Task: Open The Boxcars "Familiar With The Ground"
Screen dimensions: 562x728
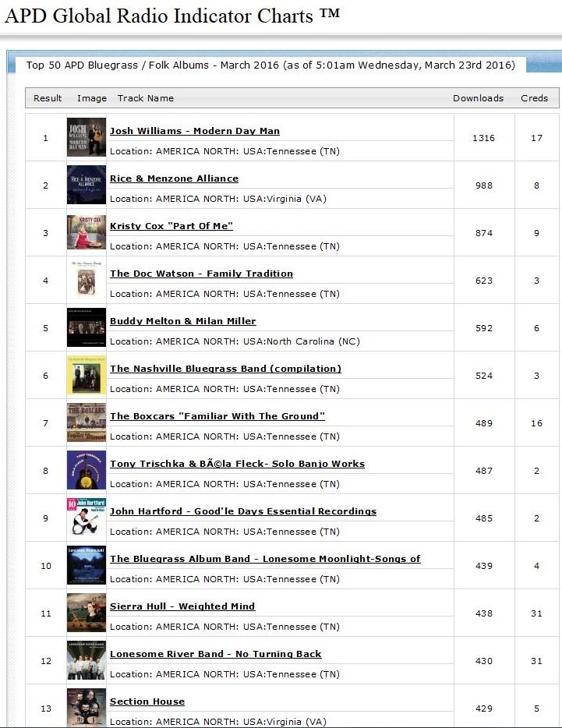Action: click(x=217, y=416)
